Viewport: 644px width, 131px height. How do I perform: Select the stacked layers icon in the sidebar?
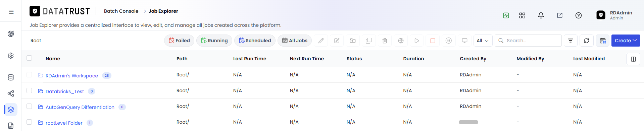pyautogui.click(x=11, y=110)
